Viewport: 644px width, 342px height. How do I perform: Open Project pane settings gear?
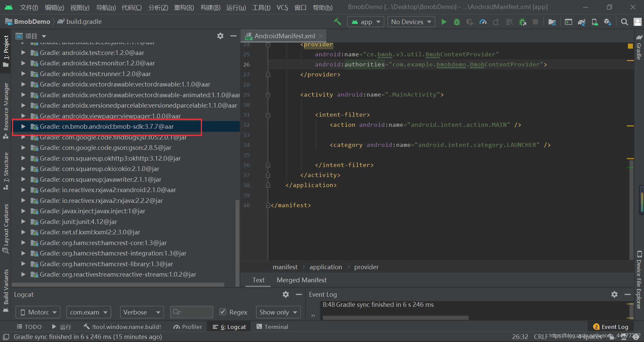tap(220, 36)
